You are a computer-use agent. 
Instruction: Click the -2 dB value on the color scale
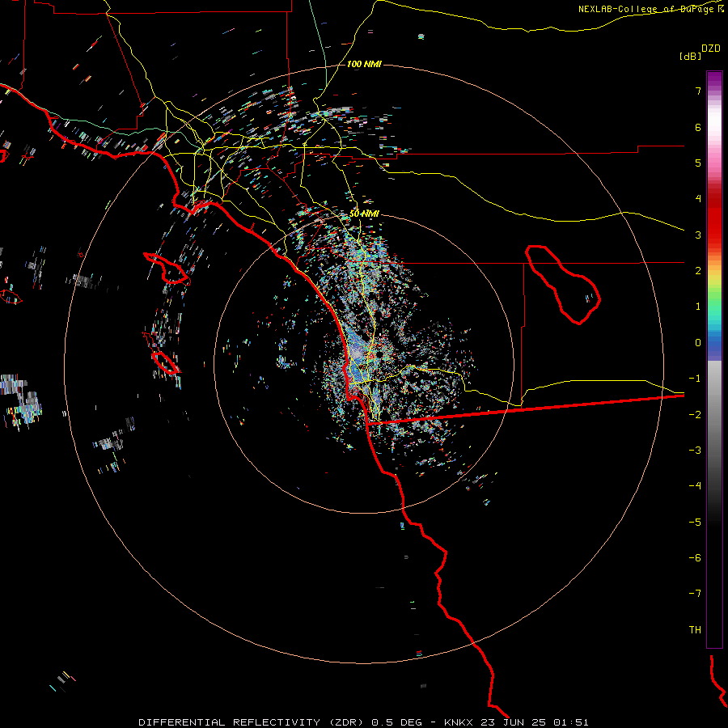click(695, 414)
